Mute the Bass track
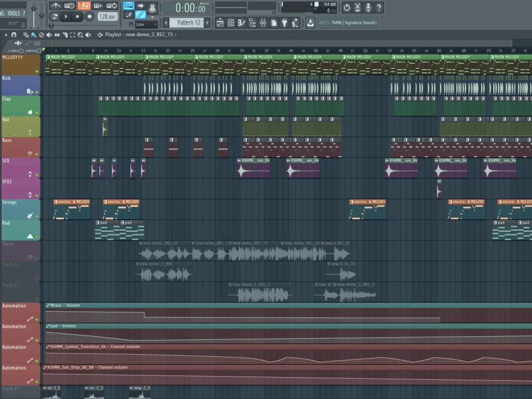Screen dimensions: 532x399 [37, 154]
